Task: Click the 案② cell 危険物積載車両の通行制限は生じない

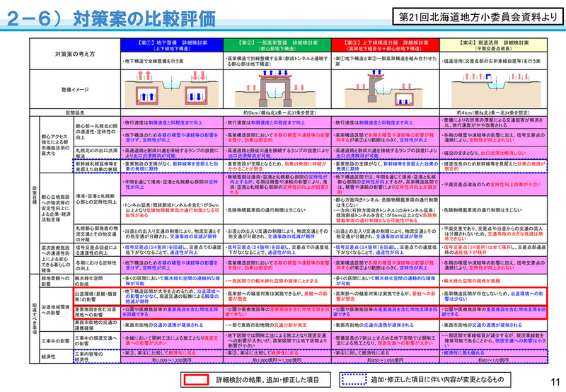Action: coord(277,209)
